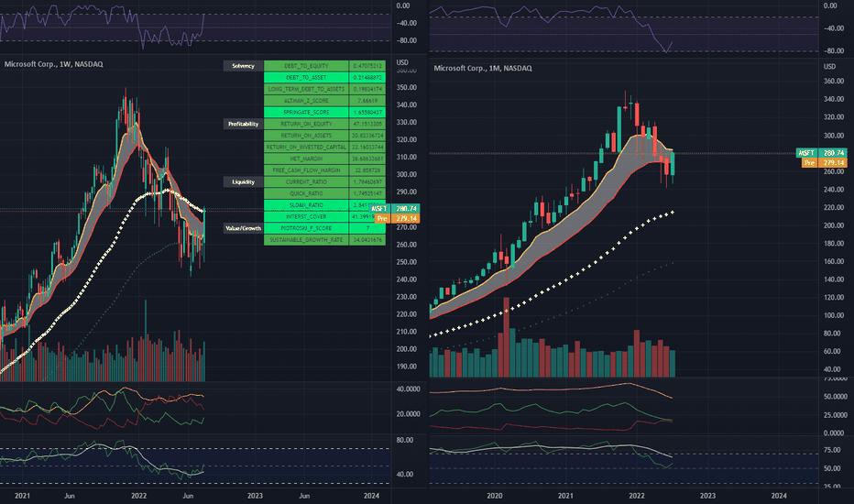Select the NET_MARGIN cell
The image size is (854, 504).
[306, 159]
